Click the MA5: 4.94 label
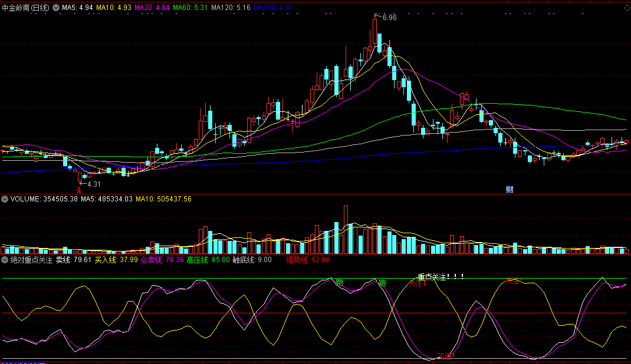 pos(77,8)
